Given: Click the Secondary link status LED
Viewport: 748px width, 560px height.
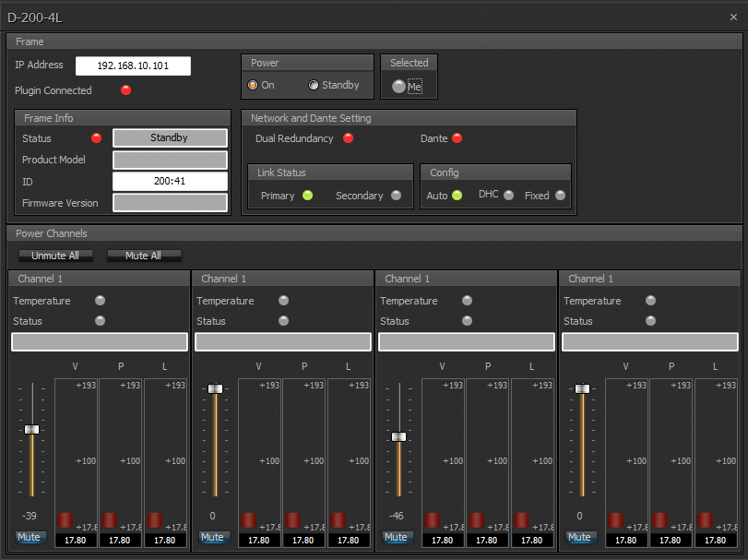Looking at the screenshot, I should pos(396,196).
